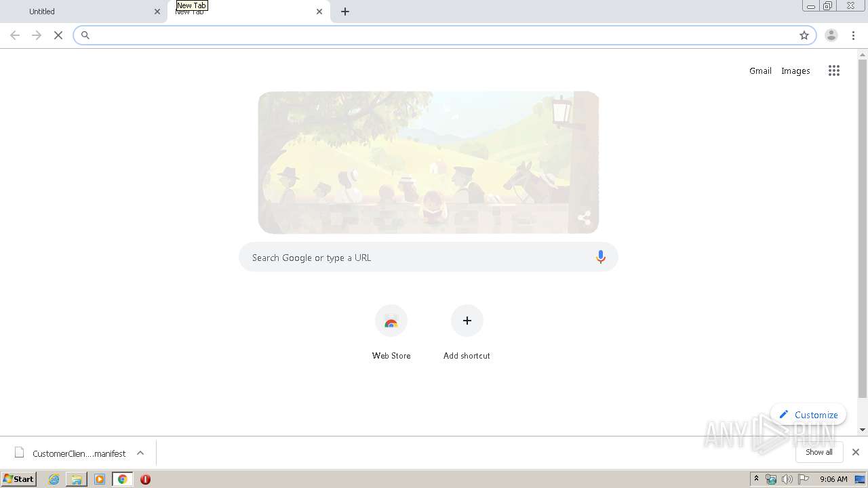Launch Internet Explorer from the taskbar
This screenshot has height=488, width=868.
(x=54, y=479)
